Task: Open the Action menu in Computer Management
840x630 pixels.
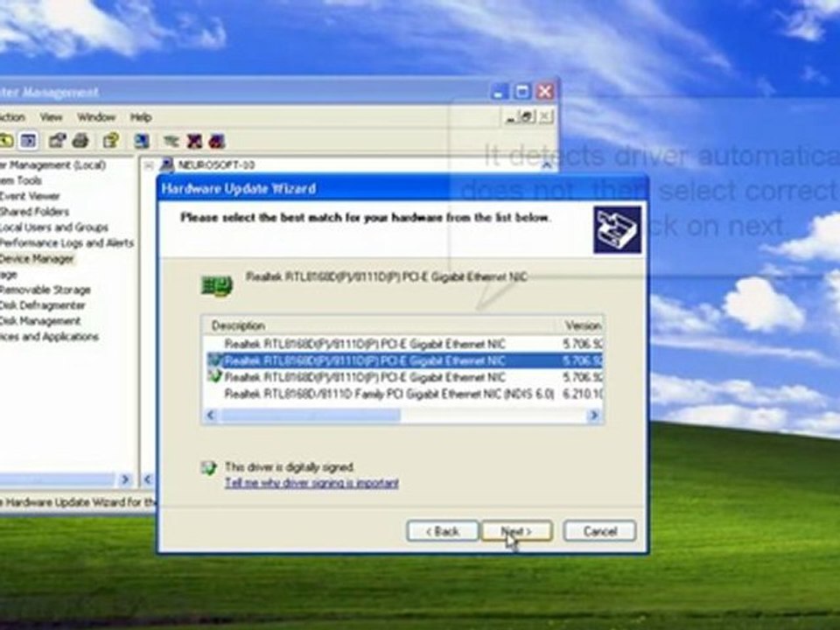Action: point(11,116)
